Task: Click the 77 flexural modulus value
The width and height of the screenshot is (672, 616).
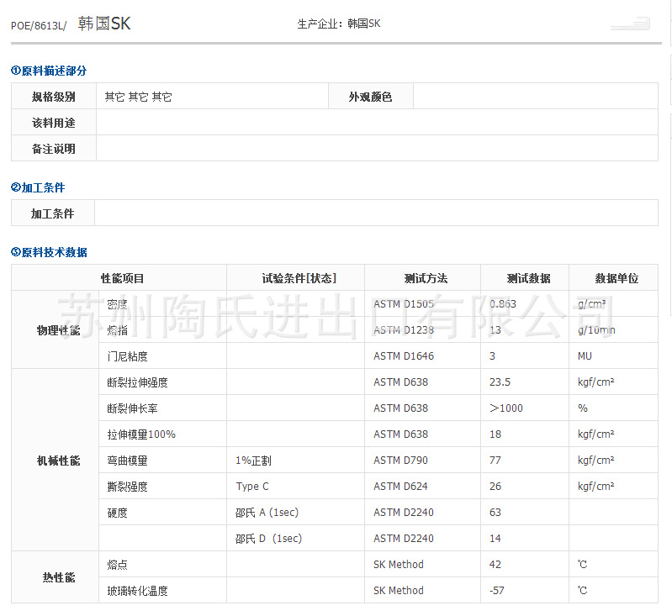Action: point(495,460)
